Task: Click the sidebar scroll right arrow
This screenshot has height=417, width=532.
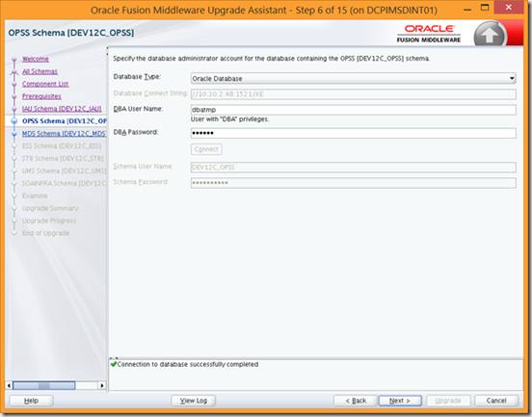Action: tap(101, 385)
